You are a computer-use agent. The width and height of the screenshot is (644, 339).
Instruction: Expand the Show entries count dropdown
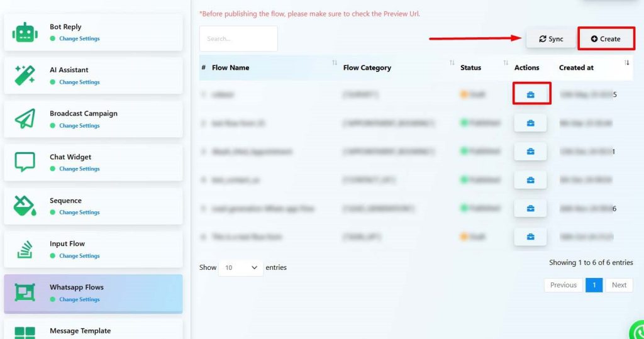click(x=241, y=268)
